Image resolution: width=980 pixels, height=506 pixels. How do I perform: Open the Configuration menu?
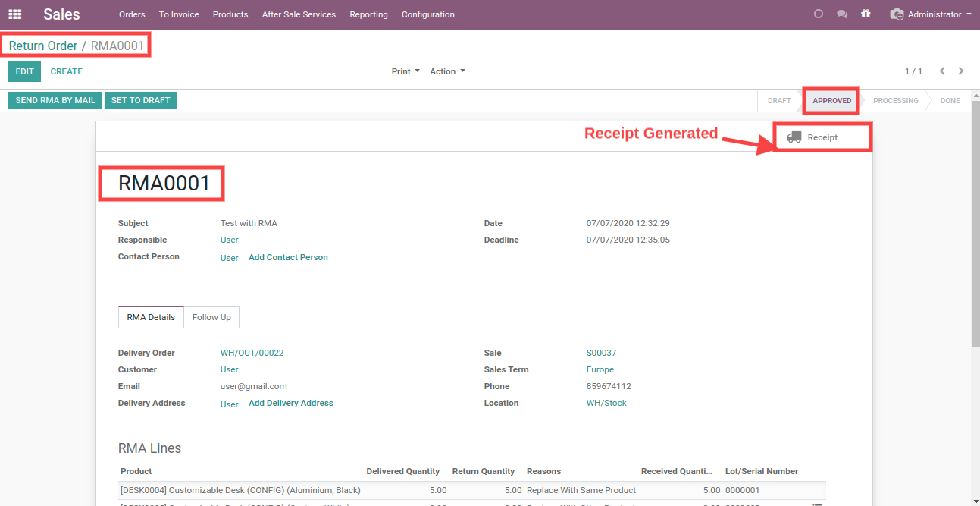coord(428,14)
